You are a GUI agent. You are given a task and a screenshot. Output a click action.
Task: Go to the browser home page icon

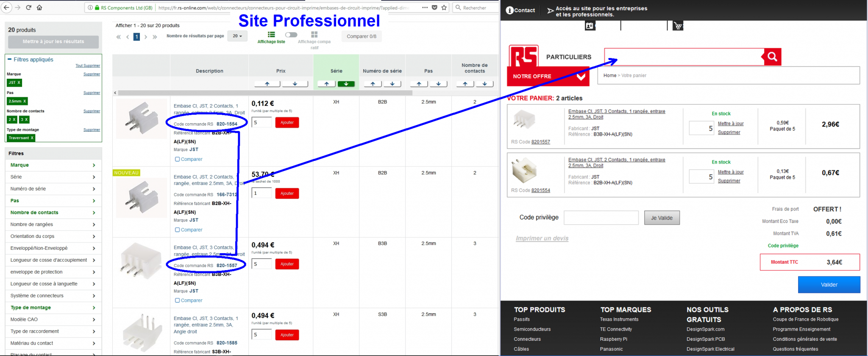39,8
